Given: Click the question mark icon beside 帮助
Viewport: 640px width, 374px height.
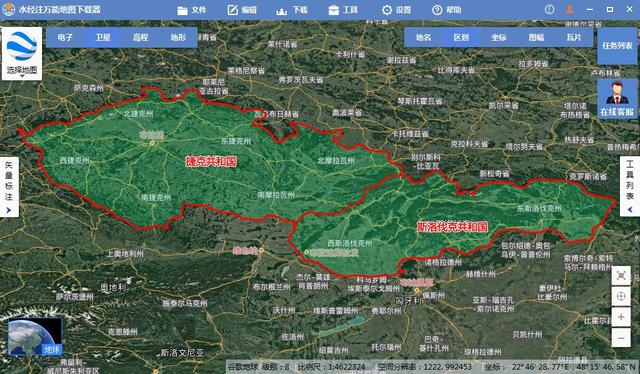Looking at the screenshot, I should tap(437, 10).
